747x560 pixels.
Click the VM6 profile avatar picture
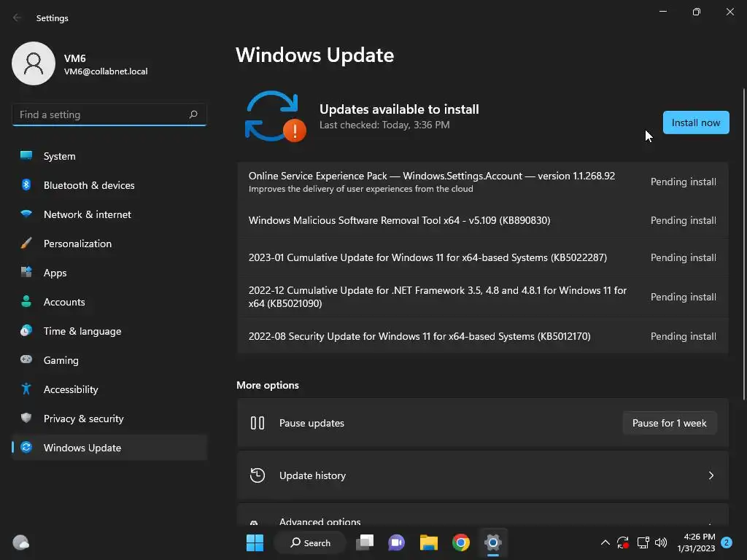(34, 63)
